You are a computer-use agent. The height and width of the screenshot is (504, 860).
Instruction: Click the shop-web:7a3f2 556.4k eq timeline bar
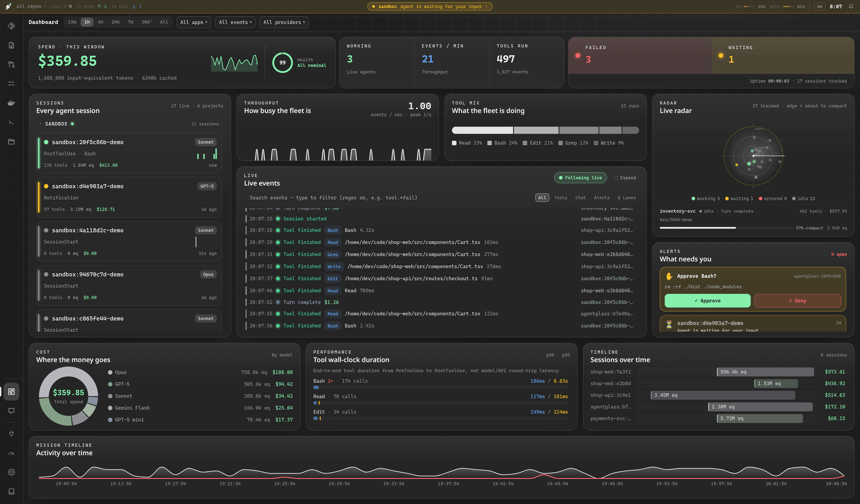(x=765, y=372)
